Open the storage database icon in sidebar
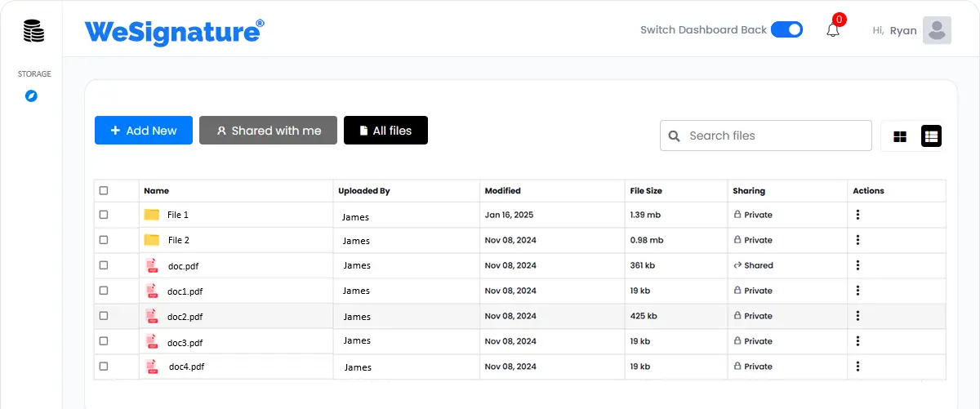 pos(33,32)
